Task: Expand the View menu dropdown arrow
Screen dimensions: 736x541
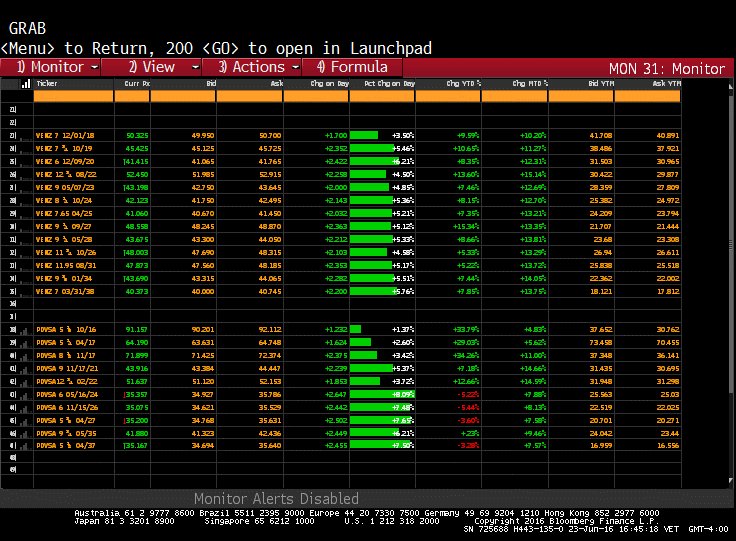Action: tap(196, 67)
